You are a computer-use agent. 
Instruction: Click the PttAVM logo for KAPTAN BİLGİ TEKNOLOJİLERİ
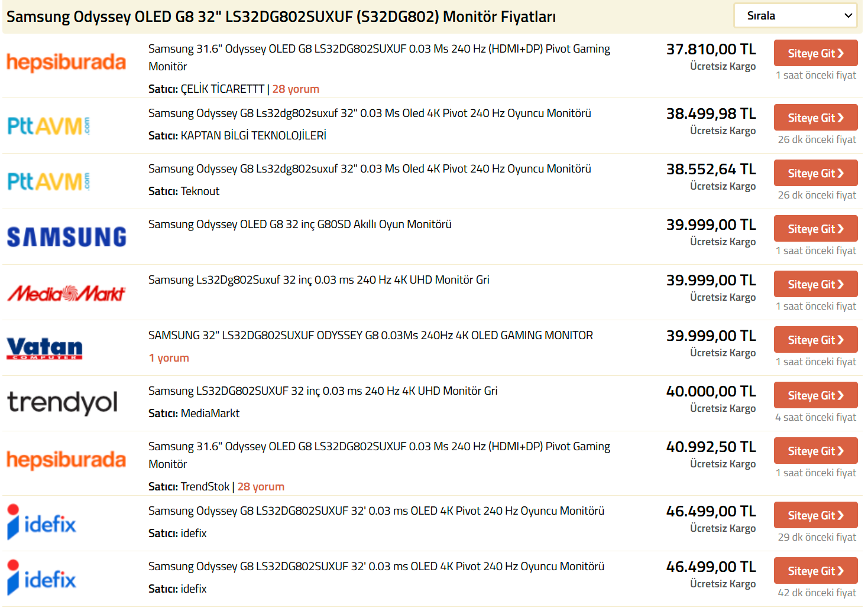click(48, 126)
